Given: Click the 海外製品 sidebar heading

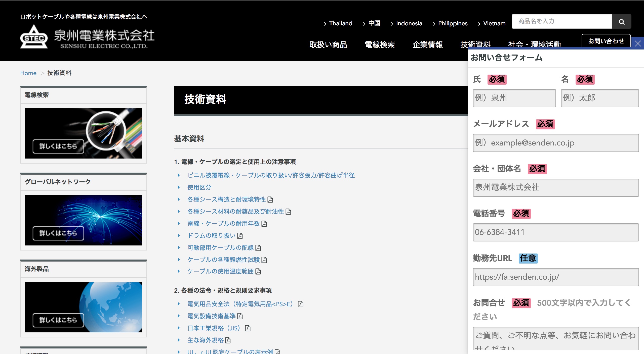Looking at the screenshot, I should pos(37,269).
